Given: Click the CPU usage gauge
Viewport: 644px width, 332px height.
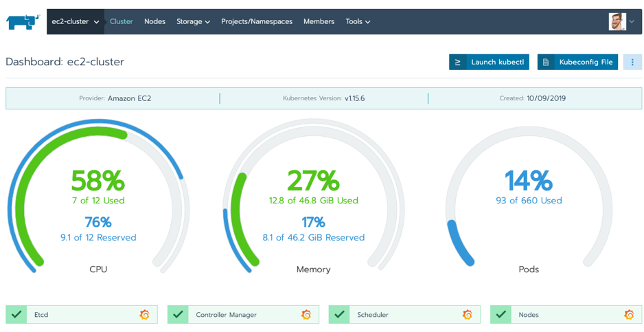Looking at the screenshot, I should click(98, 199).
